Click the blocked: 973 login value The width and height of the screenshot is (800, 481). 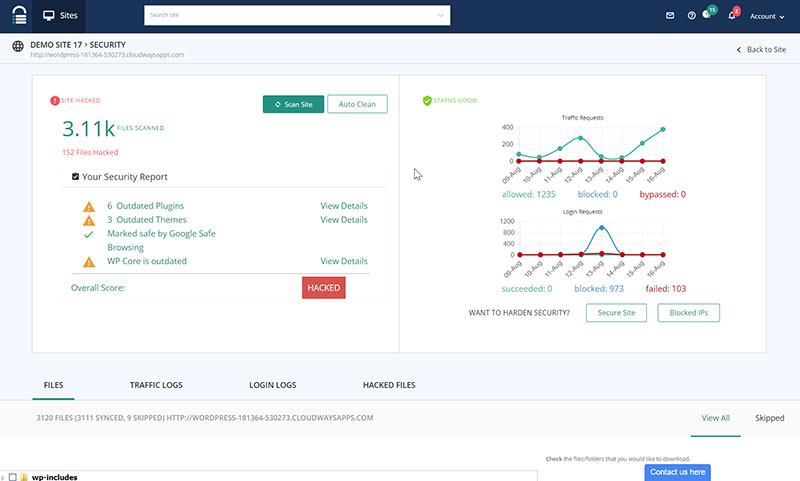coord(599,289)
